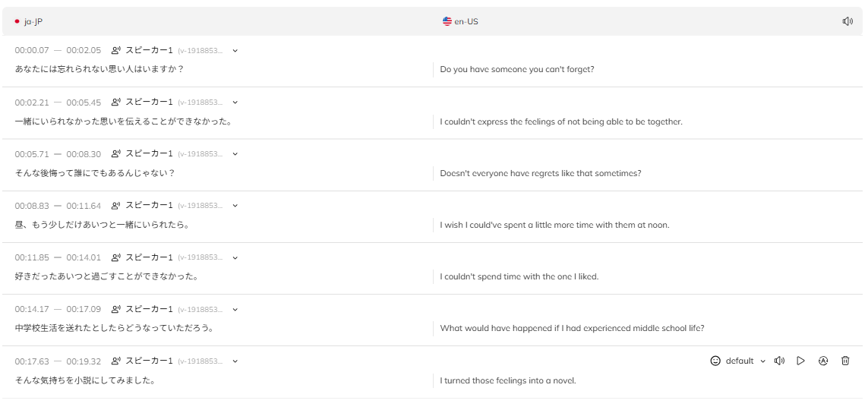Edit translation "Do you have someone you can't forget?"
This screenshot has height=410, width=868.
coord(517,70)
